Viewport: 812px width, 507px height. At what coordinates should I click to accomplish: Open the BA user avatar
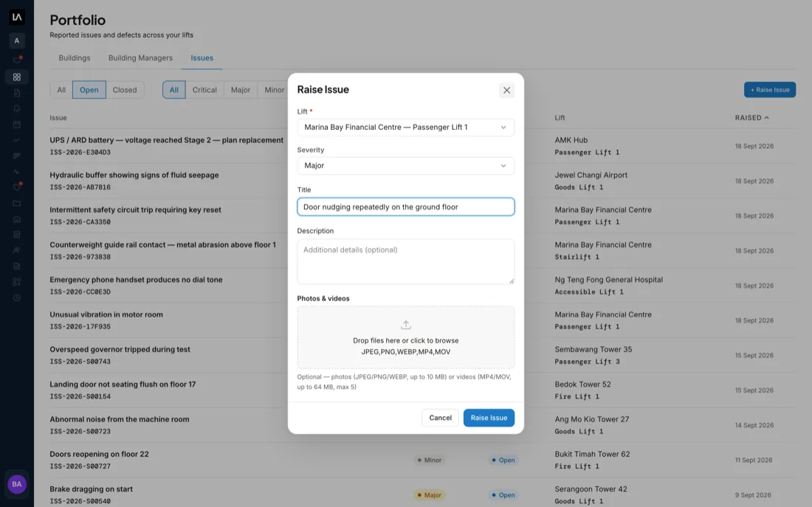click(x=16, y=484)
